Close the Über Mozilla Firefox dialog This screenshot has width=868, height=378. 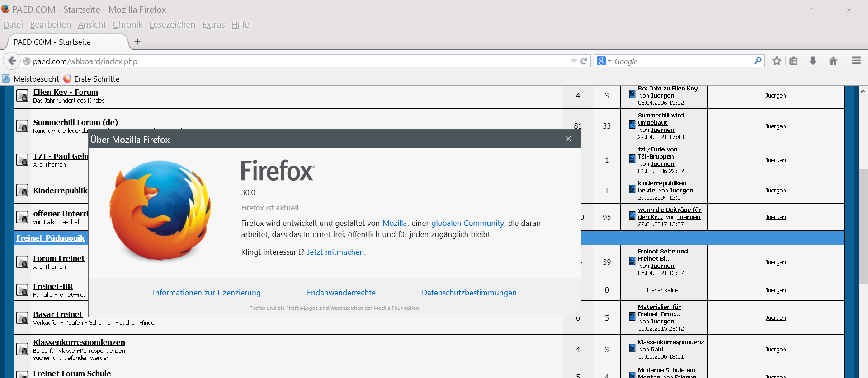(x=568, y=139)
